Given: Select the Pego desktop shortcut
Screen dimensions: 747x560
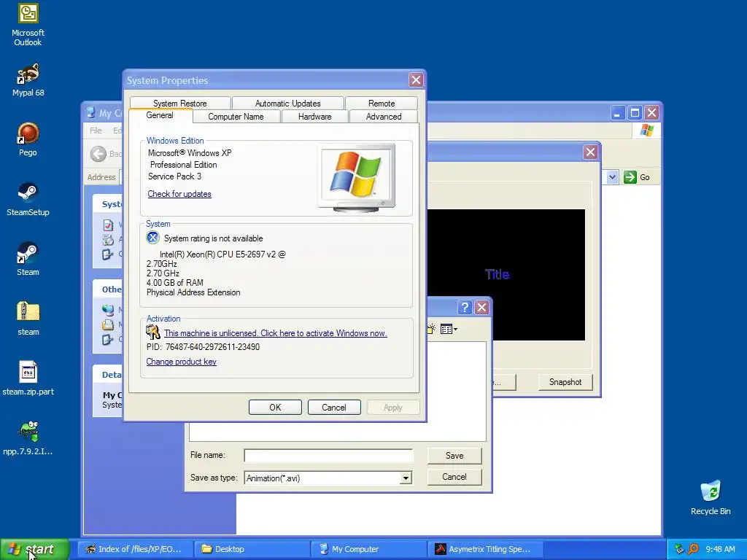Looking at the screenshot, I should coord(28,139).
